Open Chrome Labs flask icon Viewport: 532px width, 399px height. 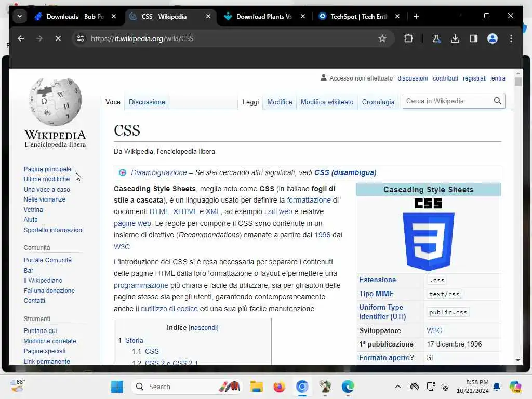pyautogui.click(x=436, y=38)
